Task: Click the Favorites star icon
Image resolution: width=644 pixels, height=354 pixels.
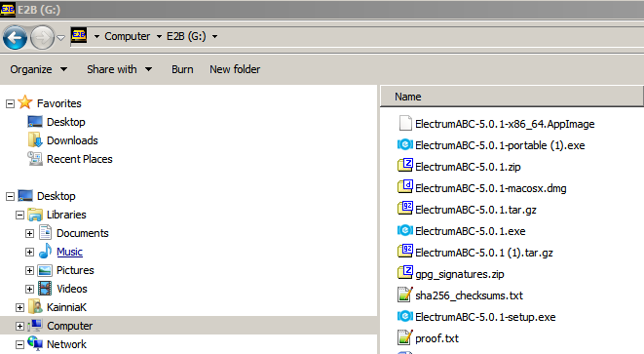Action: coord(25,102)
